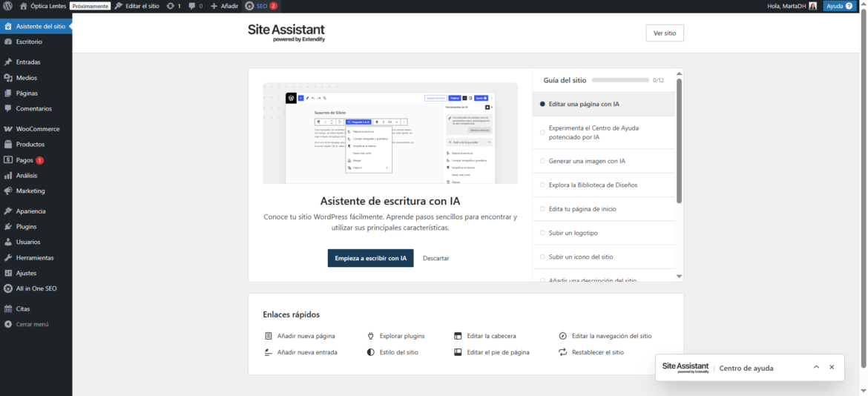The height and width of the screenshot is (396, 868).
Task: Click the Guía del sitio progress bar
Action: click(x=620, y=80)
